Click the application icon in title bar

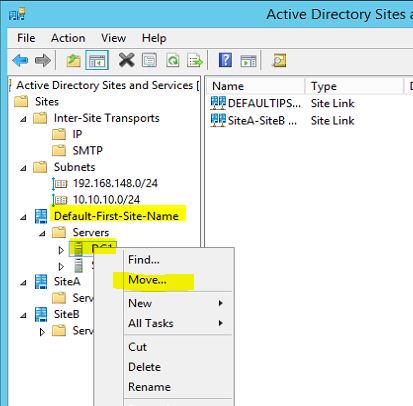click(17, 15)
